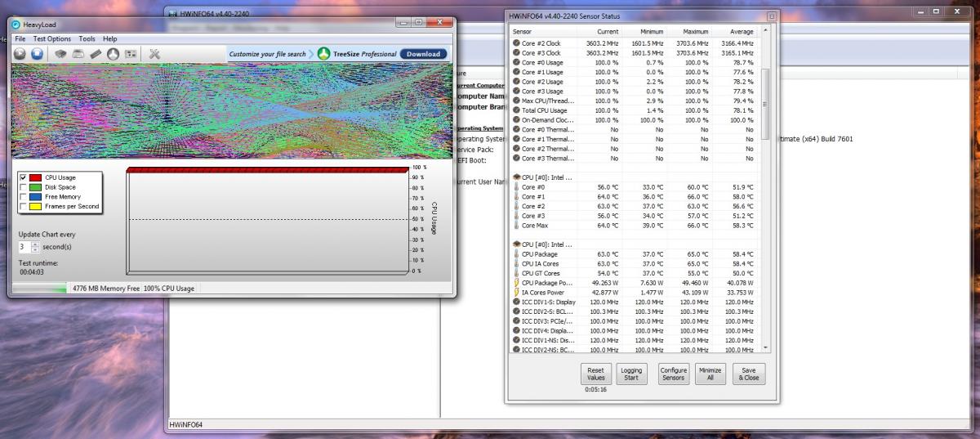Select the CPU IA Cores row label
The image size is (980, 439).
tap(541, 263)
